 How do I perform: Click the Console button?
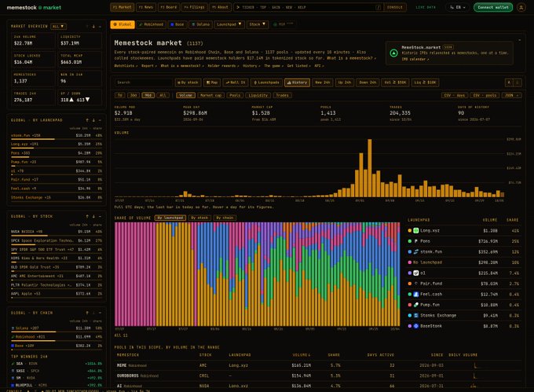(x=395, y=7)
